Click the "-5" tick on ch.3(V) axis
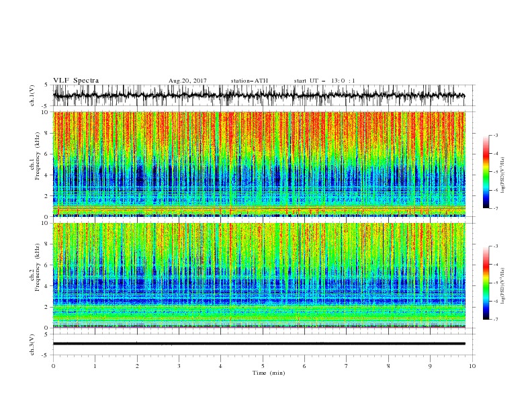The width and height of the screenshot is (532, 411). click(x=46, y=355)
